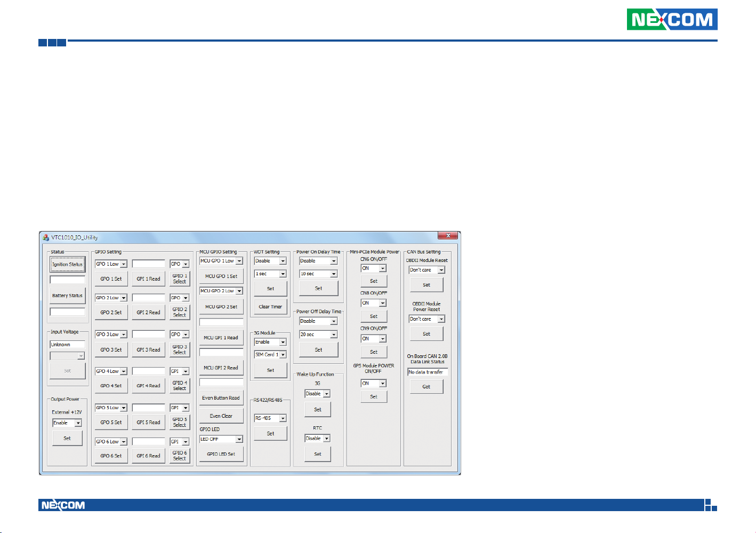Viewport: 756px width, 533px height.
Task: Click the MCU GPO 2 Set button
Action: (221, 307)
